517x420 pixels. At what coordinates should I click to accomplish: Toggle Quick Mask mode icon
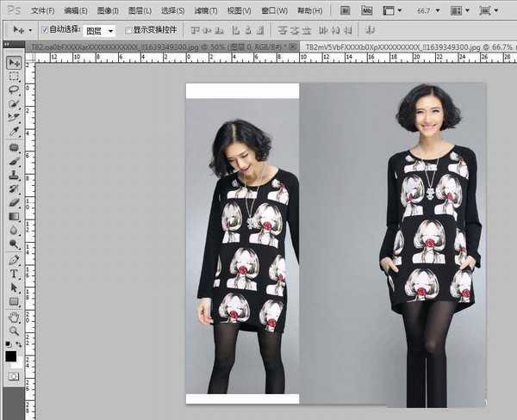(15, 376)
